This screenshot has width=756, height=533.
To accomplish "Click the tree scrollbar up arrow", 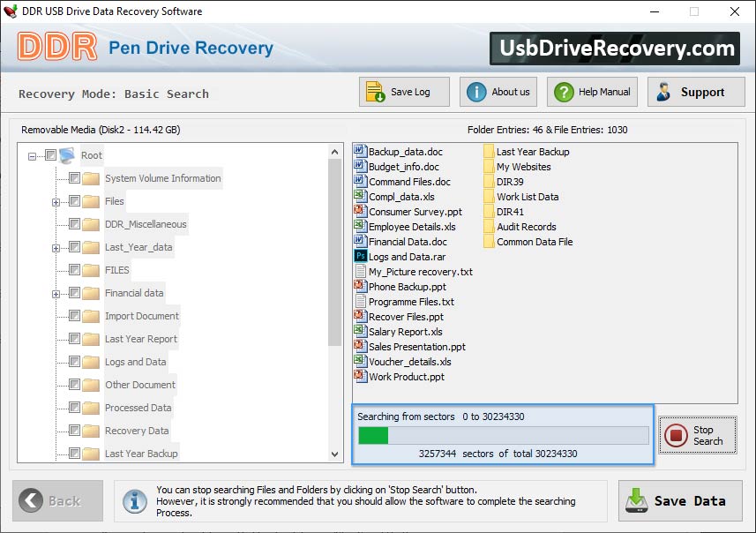I will tap(334, 152).
